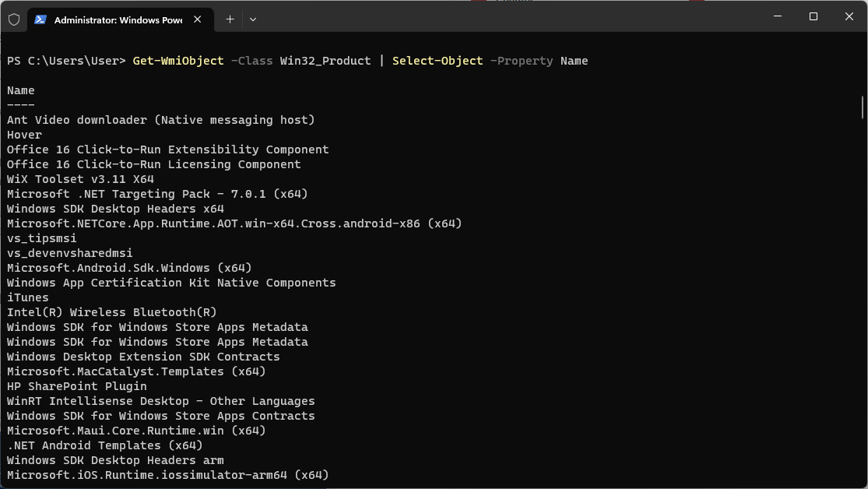Select the Windows SDK Desktop Headers x64 line
Viewport: 868px width, 489px height.
tap(115, 209)
